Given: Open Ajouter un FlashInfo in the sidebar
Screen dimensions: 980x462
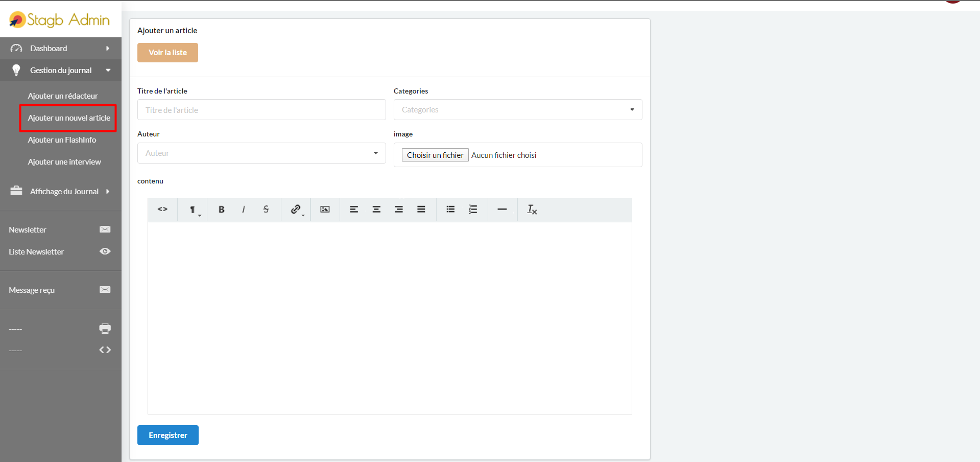Looking at the screenshot, I should (62, 140).
